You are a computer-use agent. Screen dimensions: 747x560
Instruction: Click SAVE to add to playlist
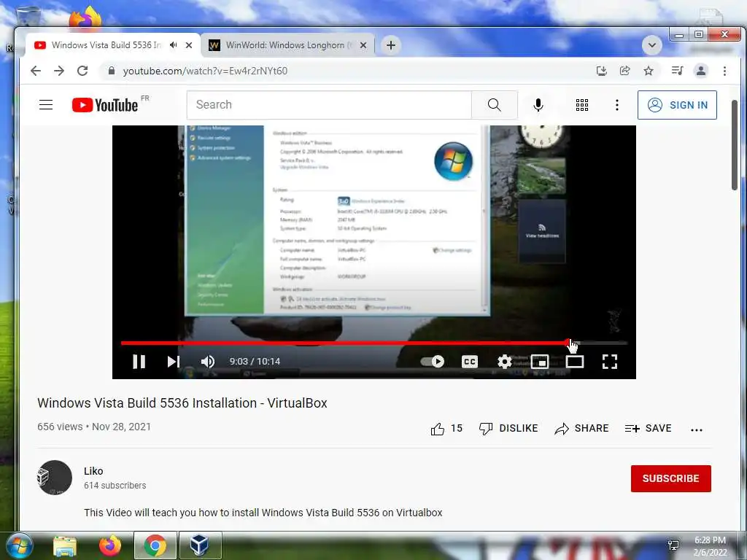point(648,429)
